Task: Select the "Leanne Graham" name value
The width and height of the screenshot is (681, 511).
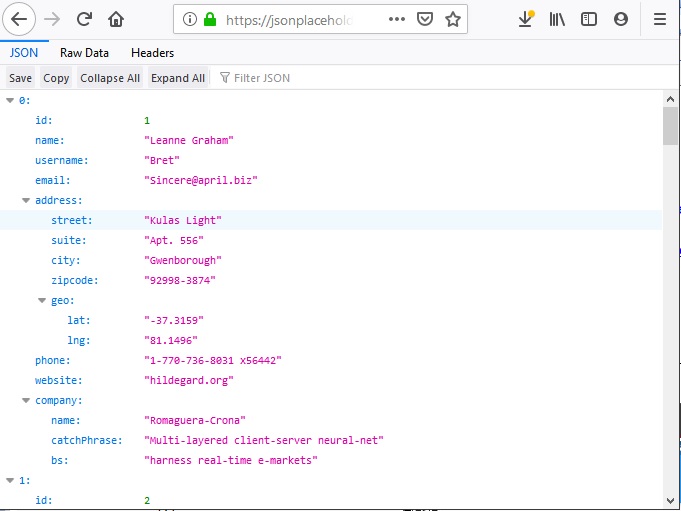Action: coord(189,141)
